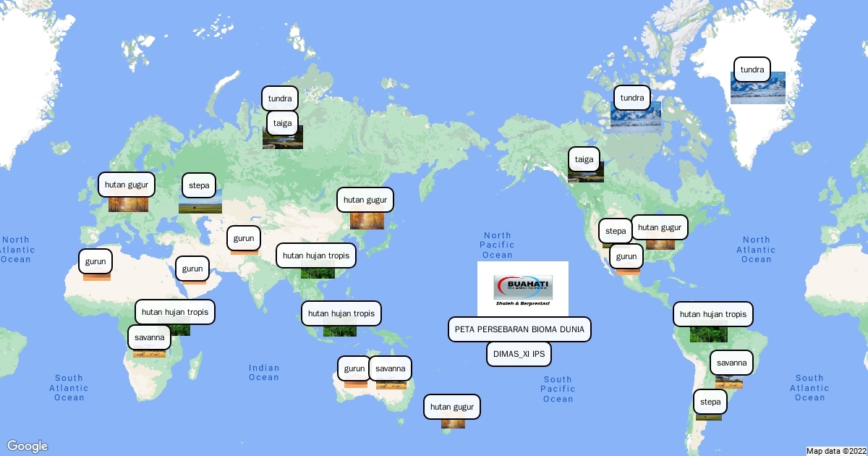
Task: Click hutan gugur label near New Zealand
Action: point(452,407)
